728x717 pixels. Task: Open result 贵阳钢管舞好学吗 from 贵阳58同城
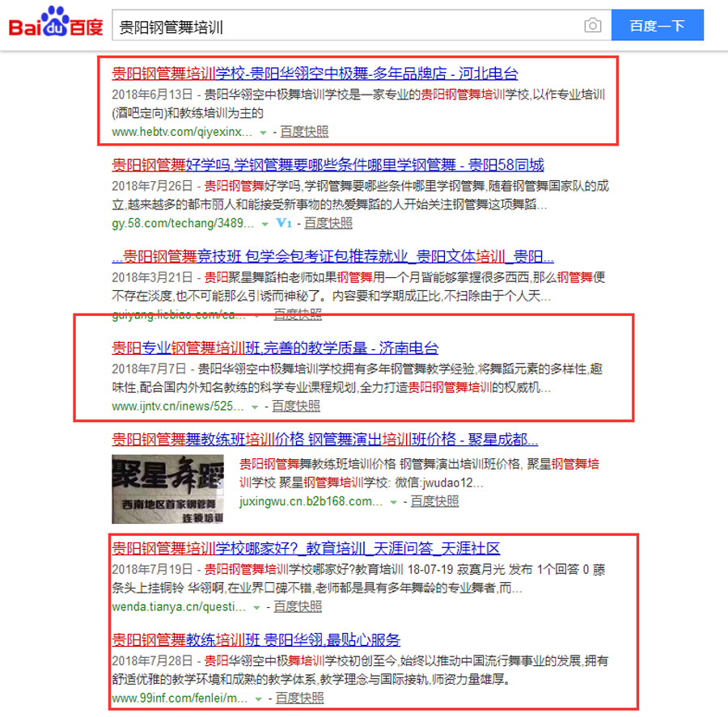(x=328, y=165)
